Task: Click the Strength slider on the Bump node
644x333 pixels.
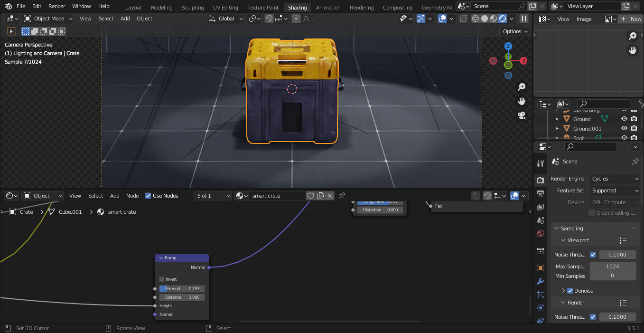Action: [x=182, y=288]
